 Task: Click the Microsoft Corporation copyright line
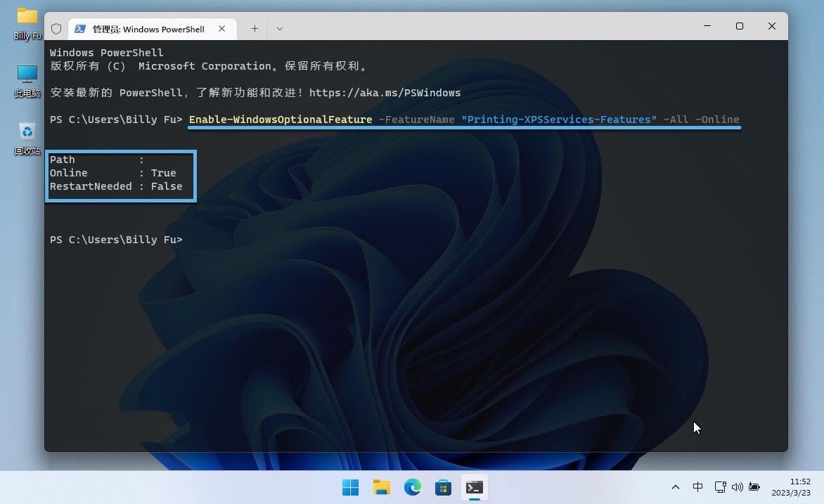[209, 66]
